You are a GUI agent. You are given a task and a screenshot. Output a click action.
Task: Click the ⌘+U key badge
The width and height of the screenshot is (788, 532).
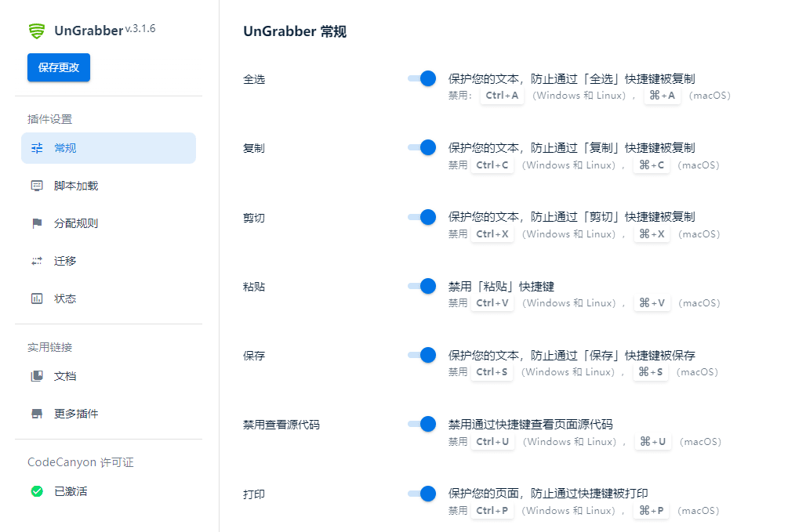[653, 442]
